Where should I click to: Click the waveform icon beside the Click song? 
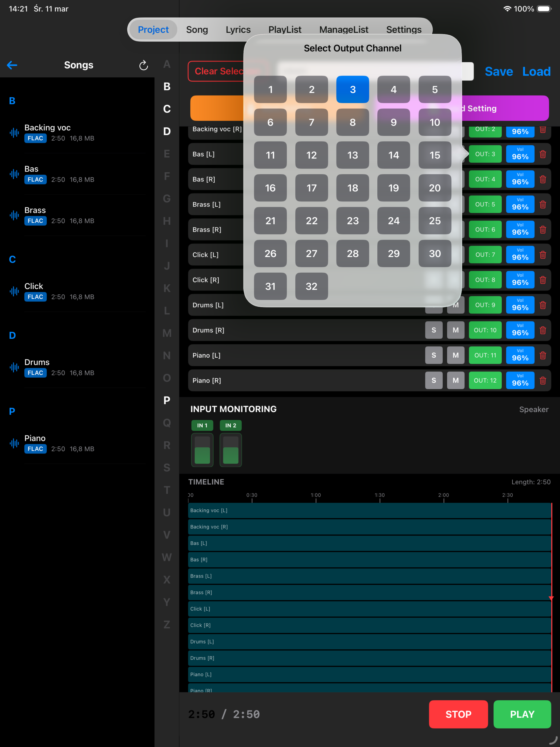tap(14, 291)
